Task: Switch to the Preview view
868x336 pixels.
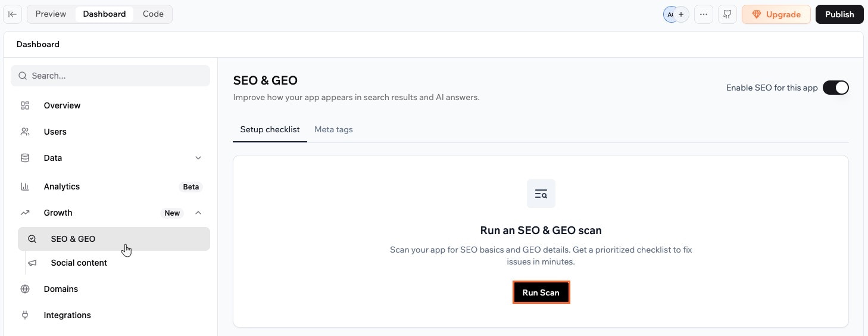Action: point(51,14)
